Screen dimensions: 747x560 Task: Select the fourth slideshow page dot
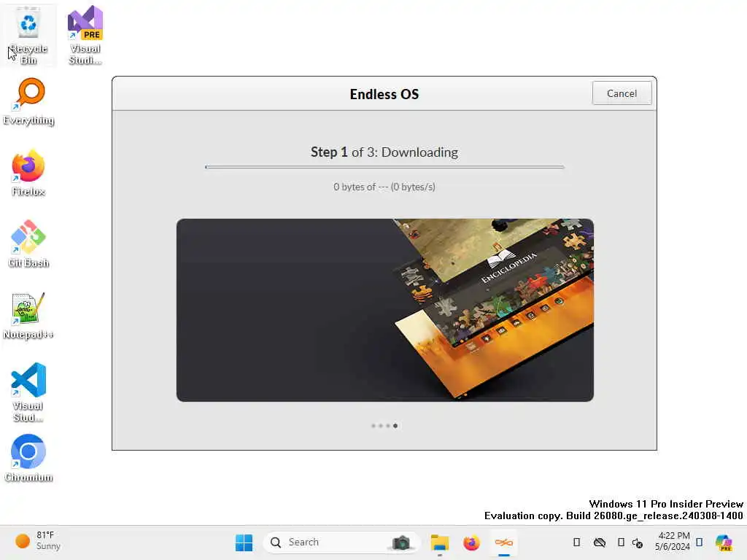pyautogui.click(x=395, y=426)
